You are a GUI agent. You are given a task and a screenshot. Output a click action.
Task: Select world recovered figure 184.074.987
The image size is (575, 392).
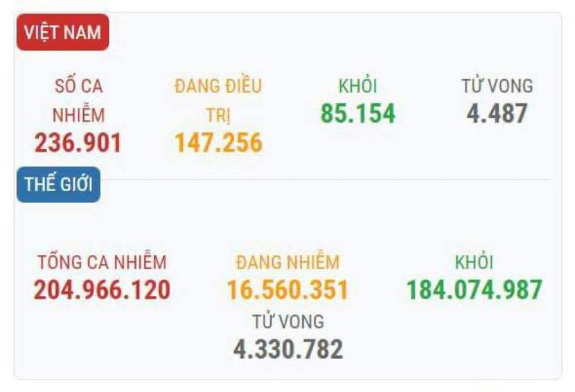474,289
